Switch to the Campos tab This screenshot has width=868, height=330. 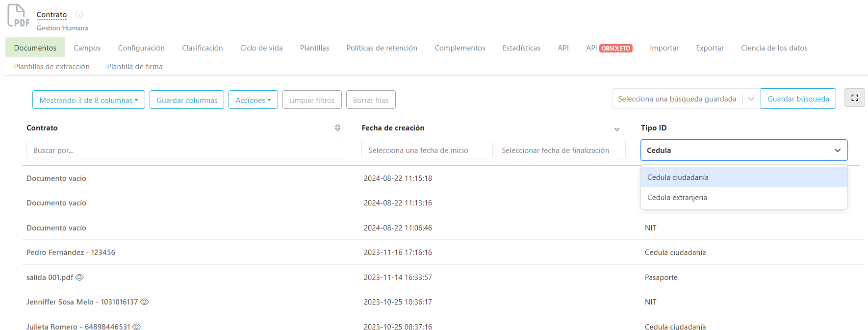coord(87,48)
